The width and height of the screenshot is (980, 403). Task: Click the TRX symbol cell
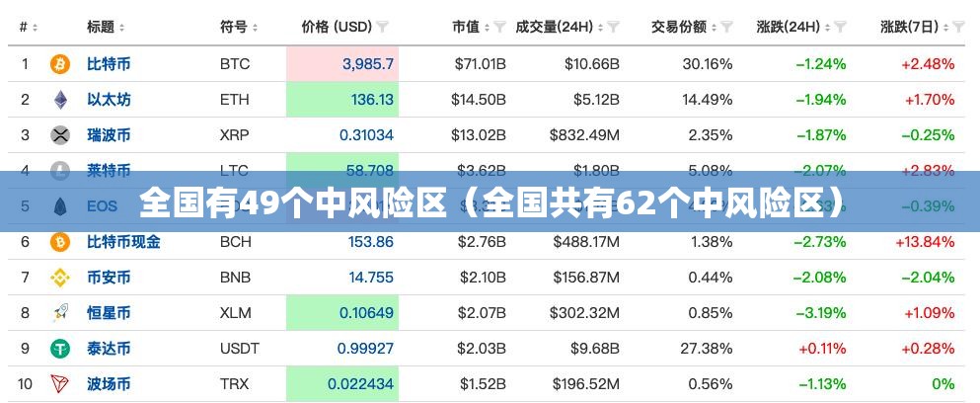click(234, 383)
